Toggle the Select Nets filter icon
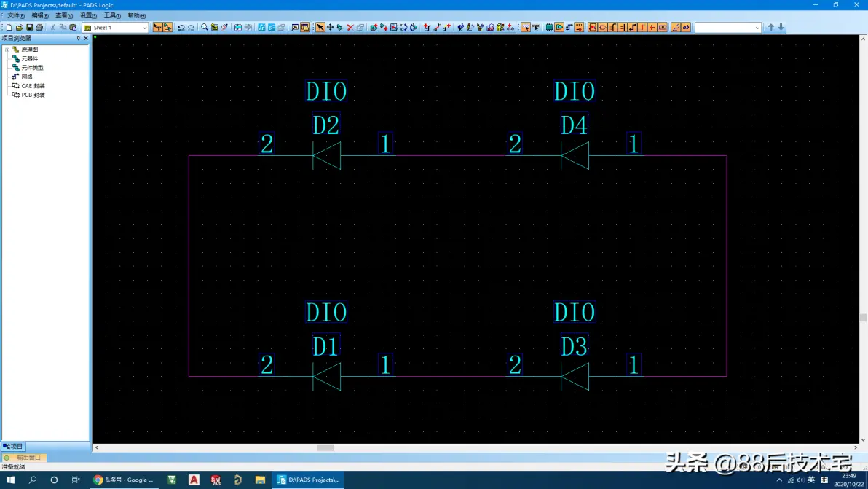 coord(569,27)
